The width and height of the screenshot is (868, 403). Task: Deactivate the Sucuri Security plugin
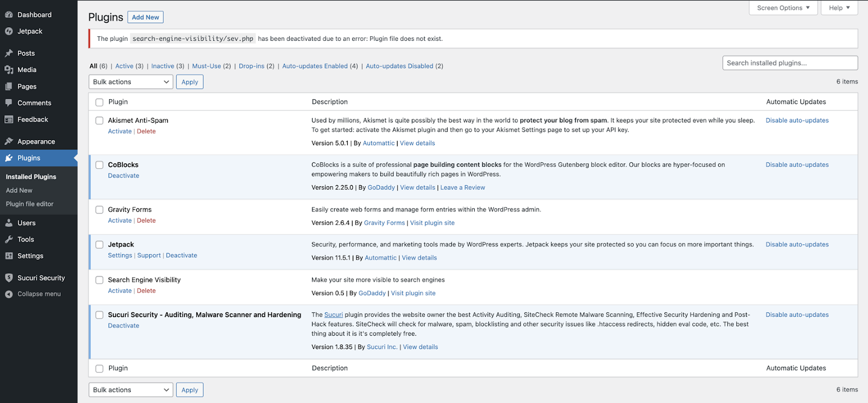point(124,326)
